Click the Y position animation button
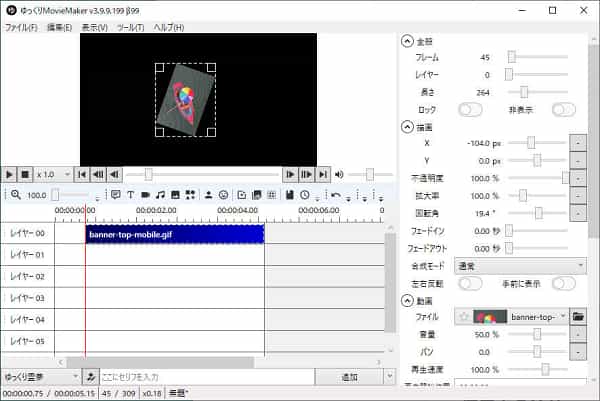The width and height of the screenshot is (600, 401). [x=578, y=161]
